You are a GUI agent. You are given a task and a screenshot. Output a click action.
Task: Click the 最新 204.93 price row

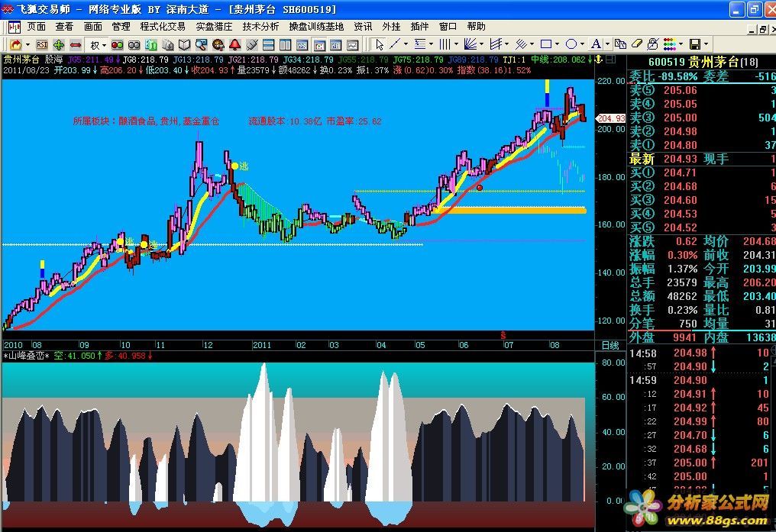click(702, 159)
